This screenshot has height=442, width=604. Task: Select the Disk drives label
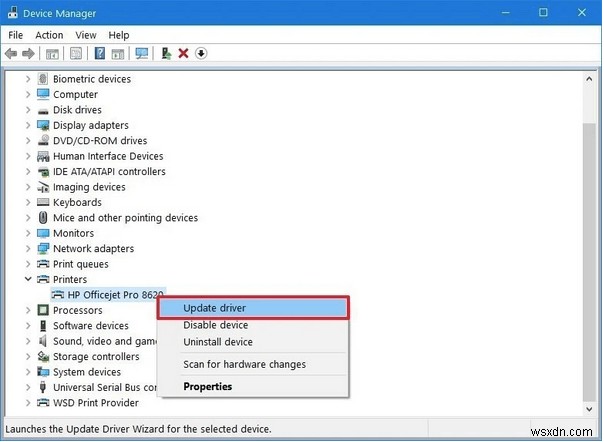[77, 110]
